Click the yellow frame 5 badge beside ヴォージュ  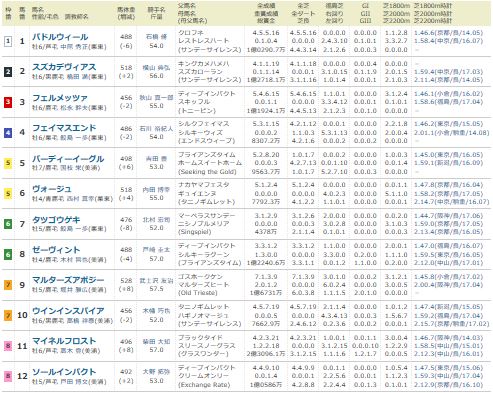[x=8, y=194]
